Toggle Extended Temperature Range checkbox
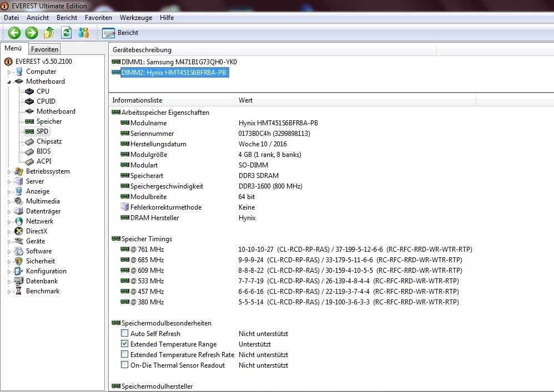Image resolution: width=554 pixels, height=392 pixels. pyautogui.click(x=124, y=344)
